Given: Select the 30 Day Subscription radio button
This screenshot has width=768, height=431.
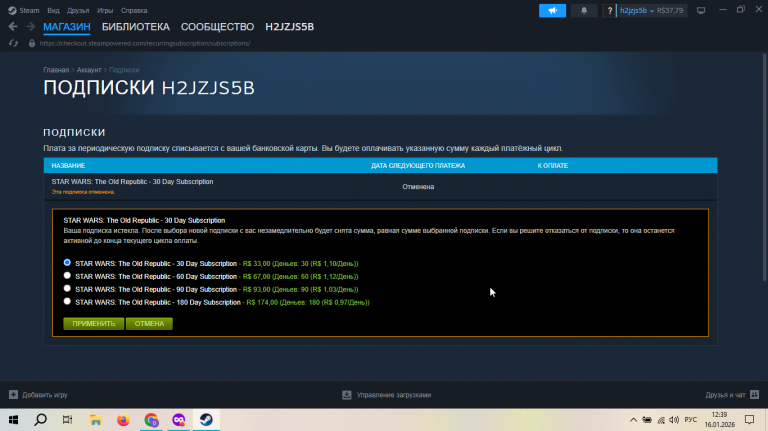Looking at the screenshot, I should pos(67,263).
